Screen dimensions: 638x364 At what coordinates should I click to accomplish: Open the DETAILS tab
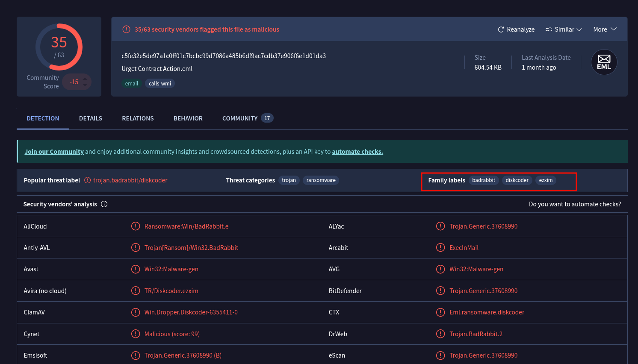(91, 118)
